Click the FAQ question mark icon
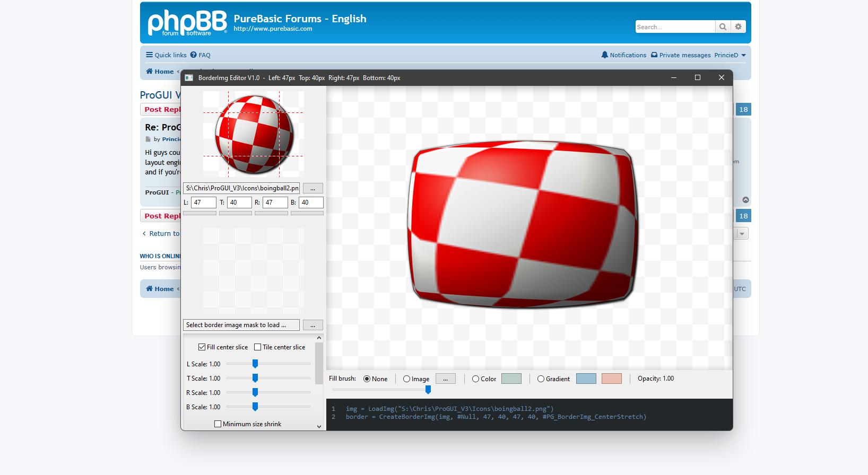868x475 pixels. (x=194, y=55)
